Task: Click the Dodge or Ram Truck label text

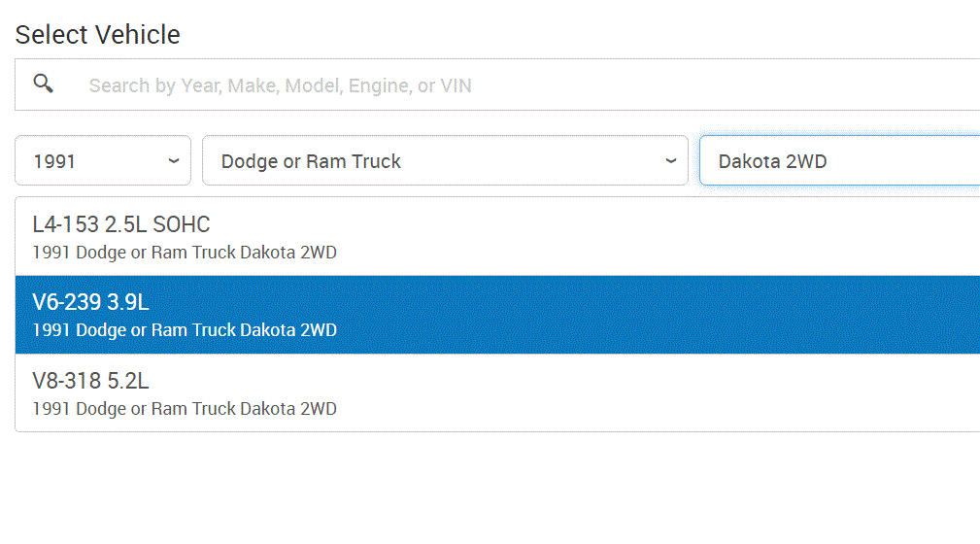Action: pos(311,161)
